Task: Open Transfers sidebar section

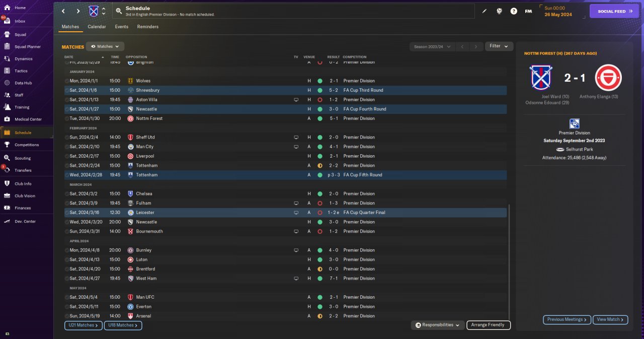Action: click(x=23, y=170)
